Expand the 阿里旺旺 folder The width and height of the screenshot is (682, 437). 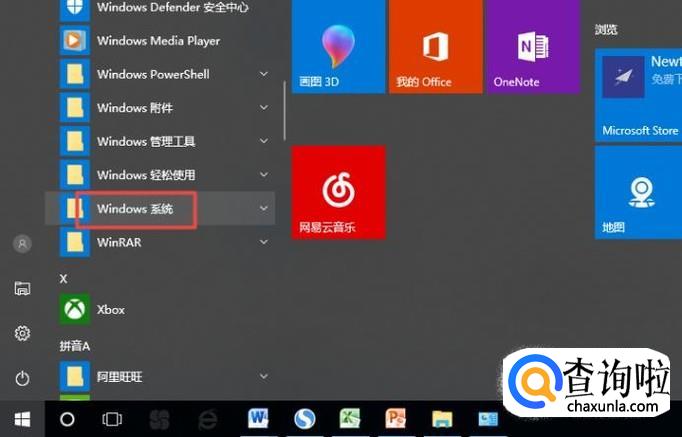[264, 376]
